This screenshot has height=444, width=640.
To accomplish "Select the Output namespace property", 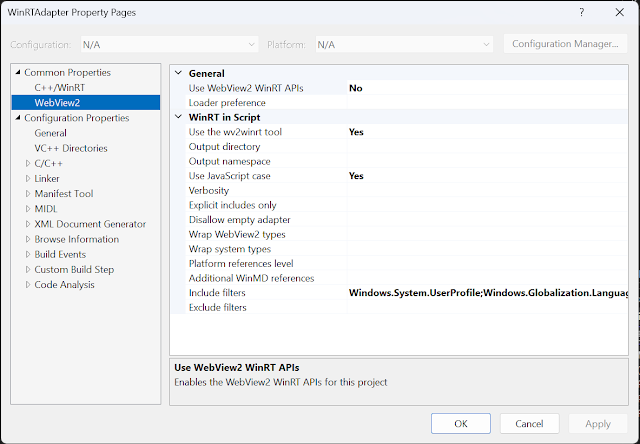I will click(229, 161).
